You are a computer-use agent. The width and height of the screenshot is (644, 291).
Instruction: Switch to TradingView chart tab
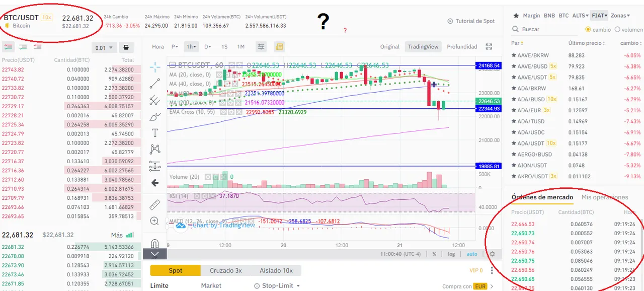click(x=423, y=47)
